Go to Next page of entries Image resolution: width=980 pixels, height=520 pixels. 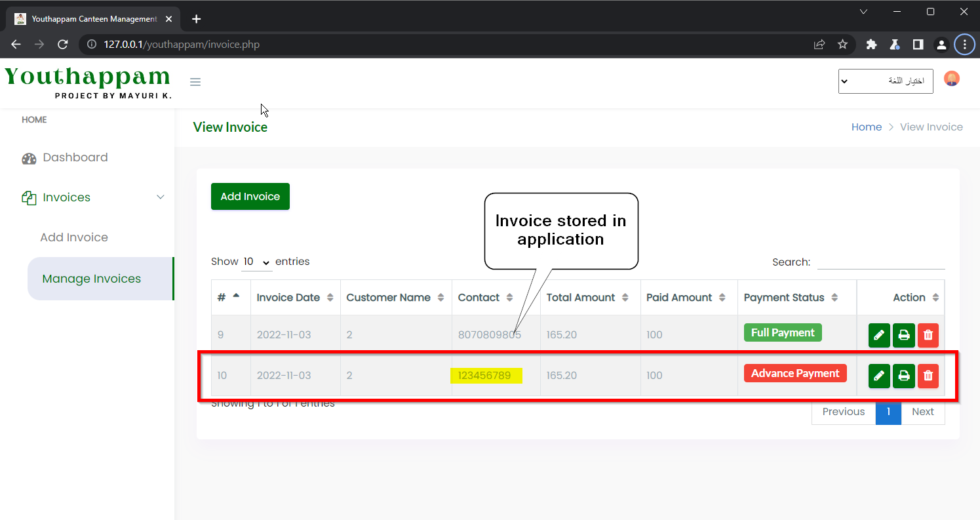(x=923, y=412)
